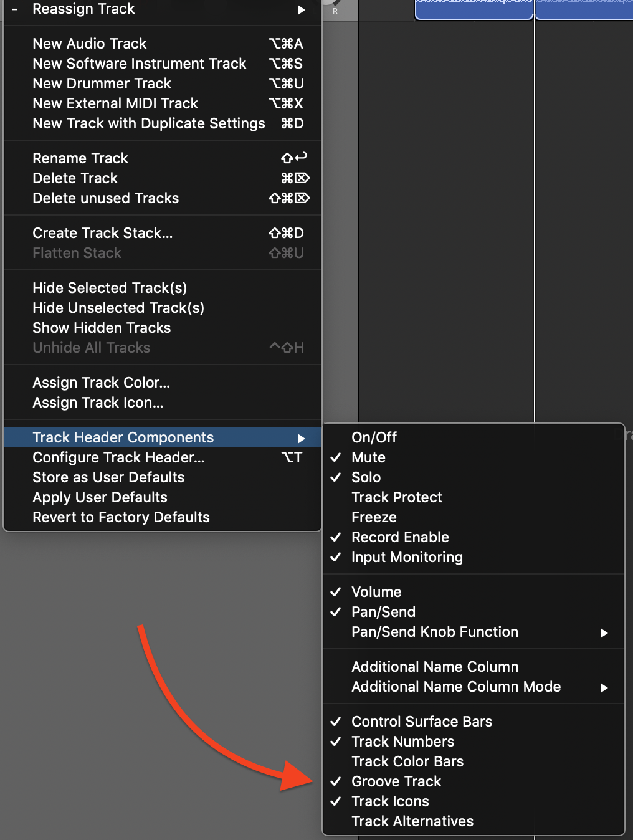Screen dimensions: 633x840
Task: Toggle the Groove Track header component
Action: pyautogui.click(x=396, y=781)
